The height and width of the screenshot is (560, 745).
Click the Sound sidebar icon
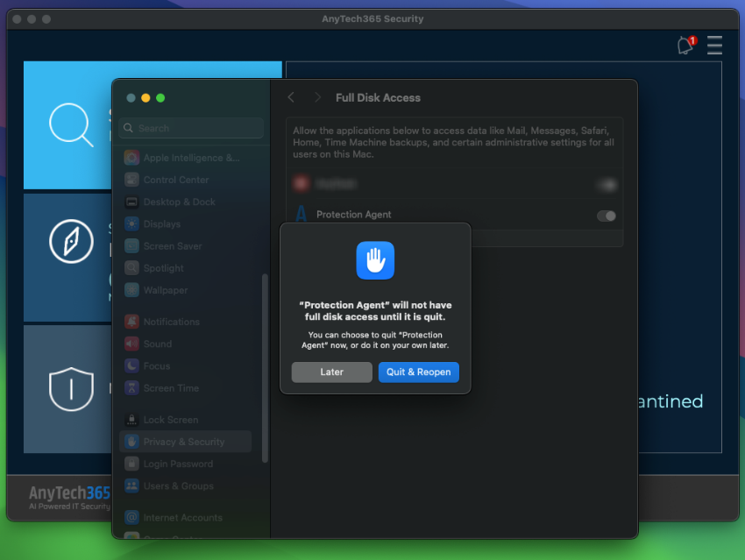point(131,344)
